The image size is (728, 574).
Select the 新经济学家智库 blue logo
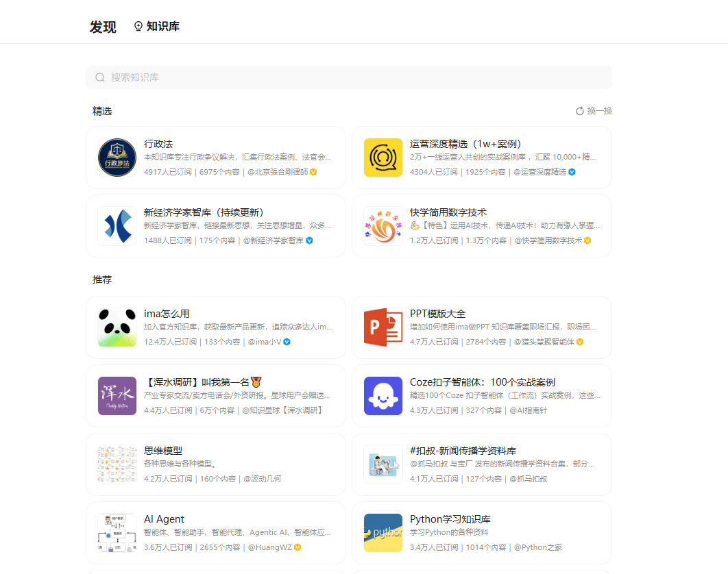117,226
